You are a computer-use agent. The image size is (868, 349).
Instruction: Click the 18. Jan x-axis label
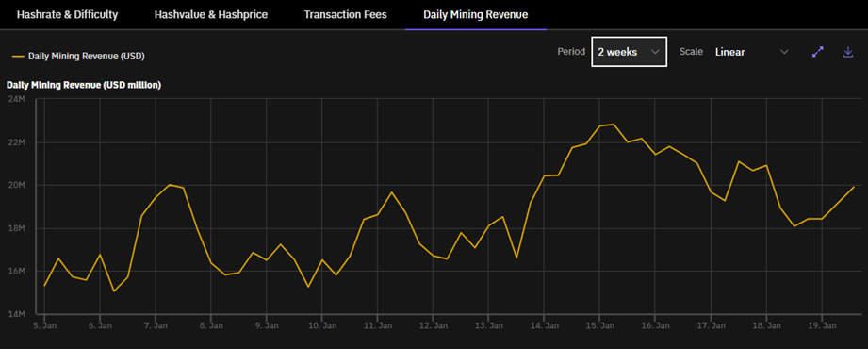coord(766,325)
